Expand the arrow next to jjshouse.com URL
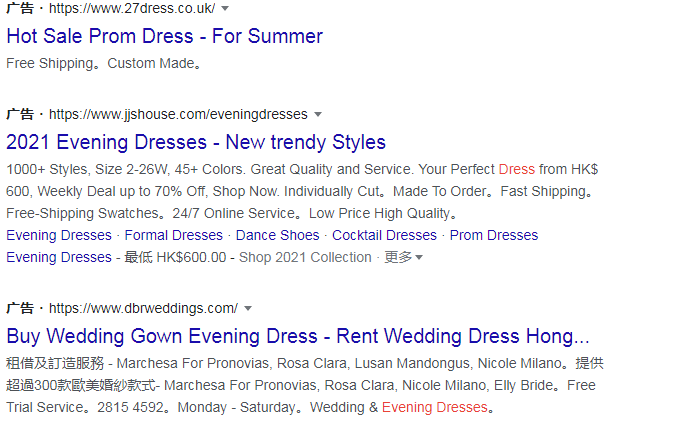The image size is (679, 427). point(318,114)
